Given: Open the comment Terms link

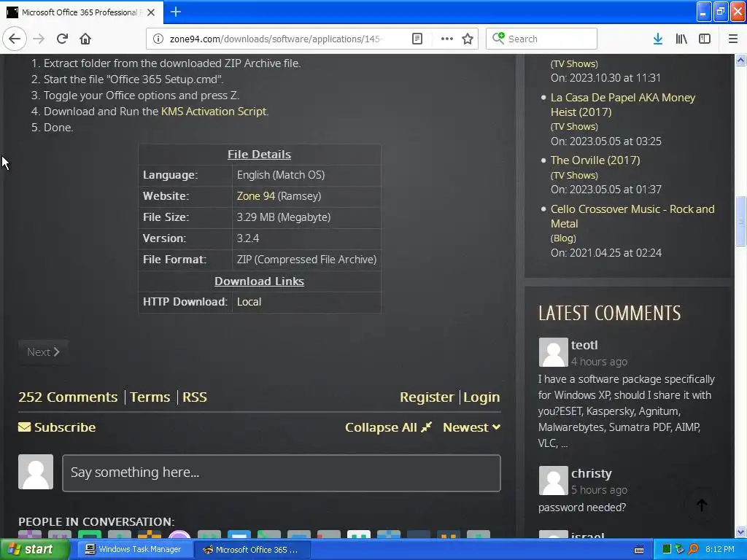Looking at the screenshot, I should coord(150,397).
